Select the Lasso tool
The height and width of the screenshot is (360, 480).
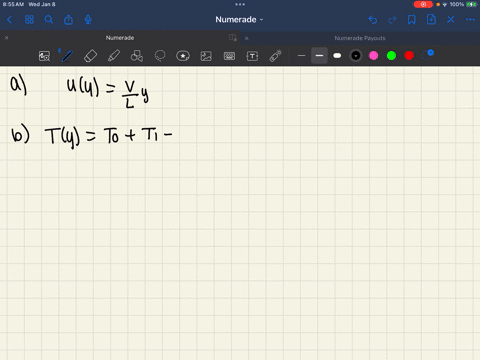[x=160, y=56]
